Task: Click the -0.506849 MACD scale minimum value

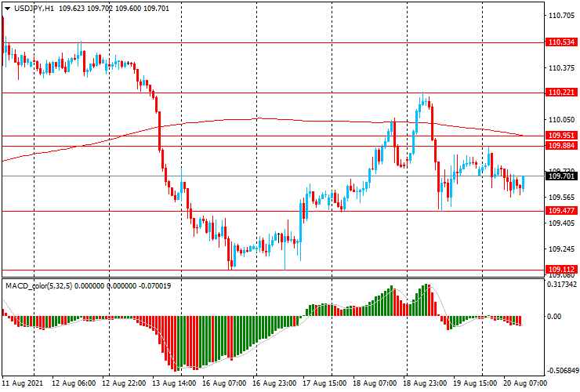Action: (x=562, y=371)
